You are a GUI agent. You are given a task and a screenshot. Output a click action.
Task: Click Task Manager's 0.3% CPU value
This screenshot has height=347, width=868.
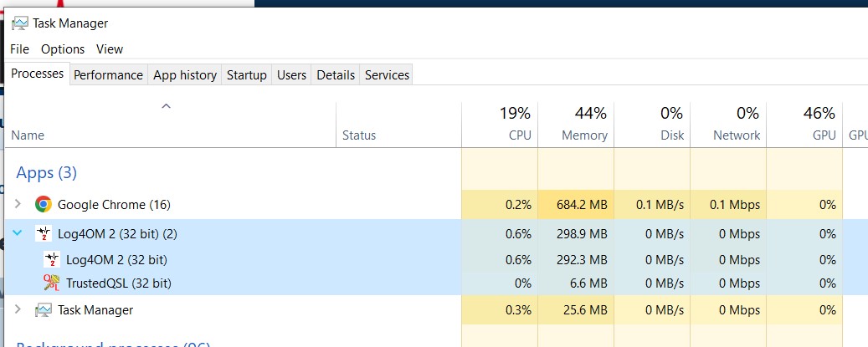click(519, 310)
